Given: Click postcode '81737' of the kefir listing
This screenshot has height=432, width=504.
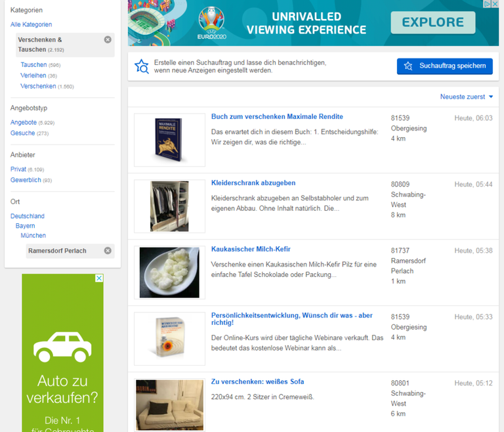Looking at the screenshot, I should 400,251.
